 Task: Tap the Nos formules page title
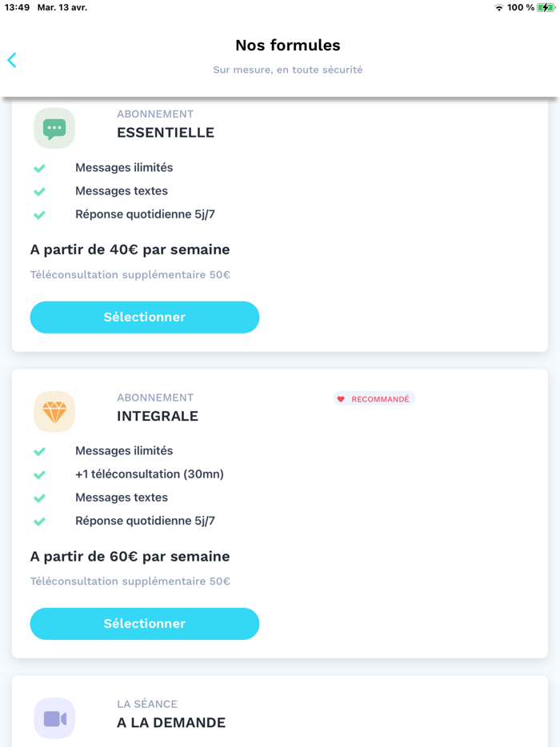tap(288, 46)
